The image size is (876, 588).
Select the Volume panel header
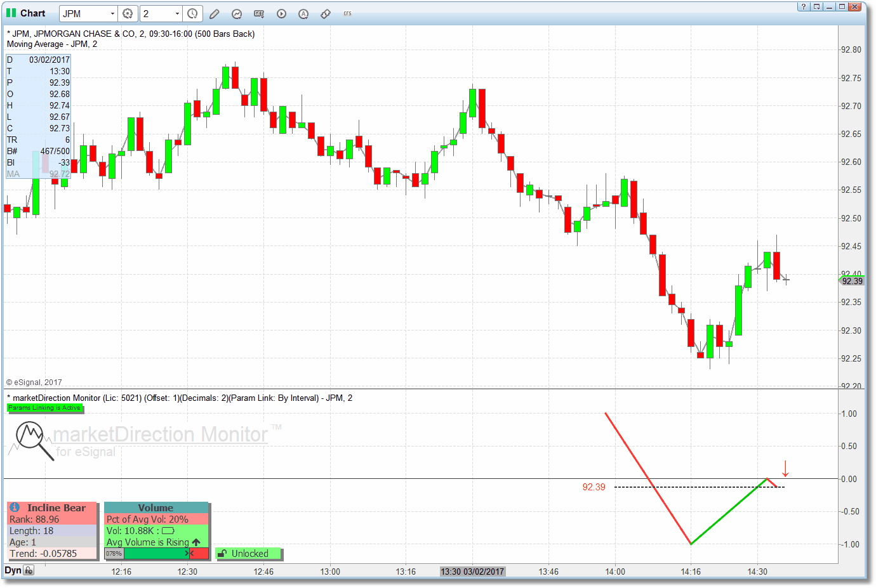click(x=156, y=507)
